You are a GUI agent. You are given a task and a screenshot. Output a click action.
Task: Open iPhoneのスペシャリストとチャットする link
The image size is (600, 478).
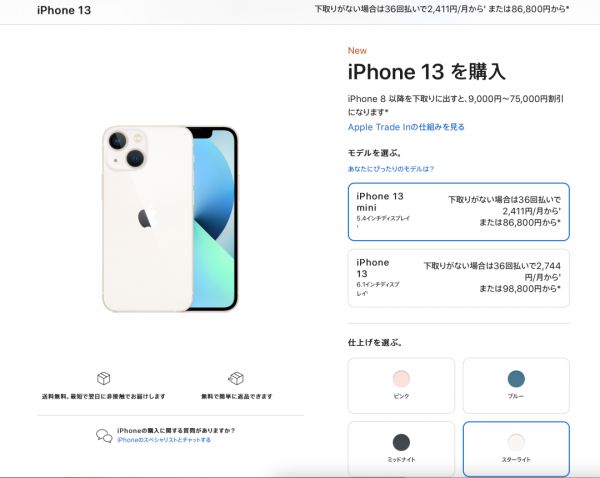click(x=164, y=440)
